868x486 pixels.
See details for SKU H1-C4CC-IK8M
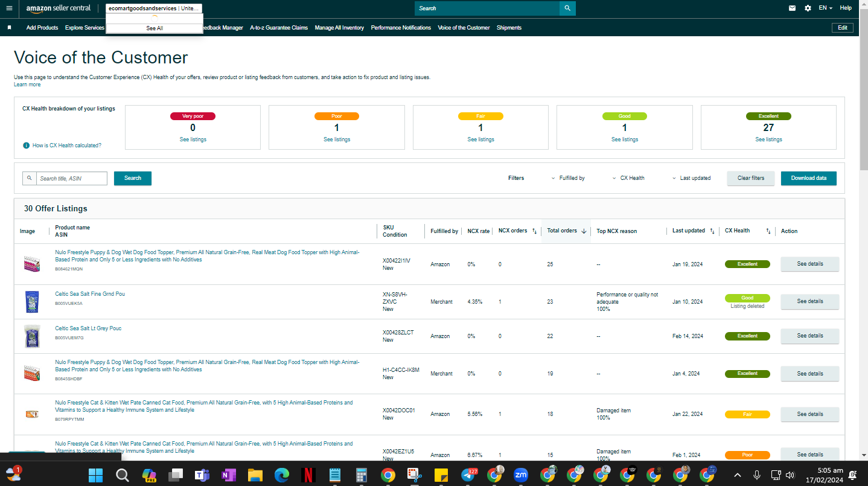point(809,374)
